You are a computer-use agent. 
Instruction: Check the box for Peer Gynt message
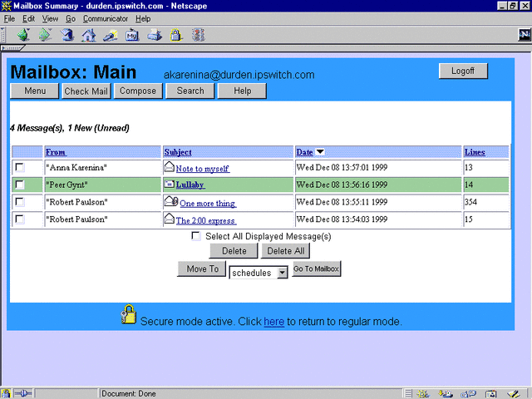tap(20, 185)
